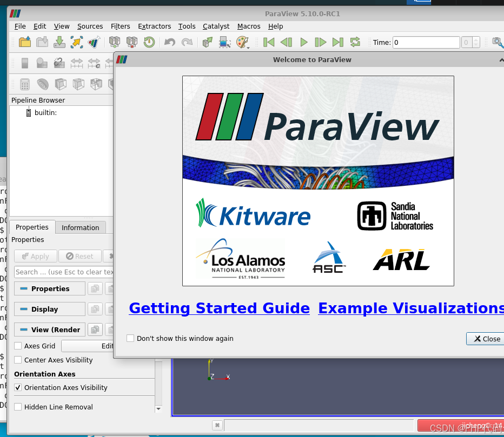Click the Time input field

pyautogui.click(x=426, y=42)
